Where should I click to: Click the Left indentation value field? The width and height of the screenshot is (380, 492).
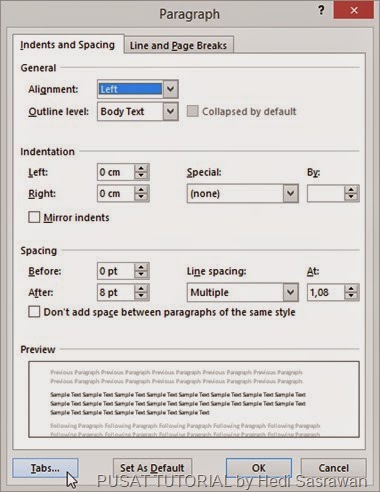(116, 172)
